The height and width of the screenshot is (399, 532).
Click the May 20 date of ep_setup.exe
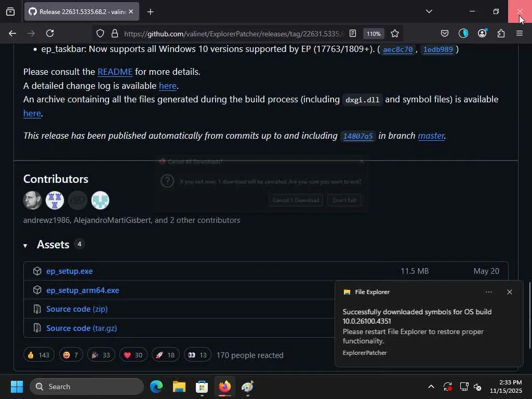pos(486,271)
